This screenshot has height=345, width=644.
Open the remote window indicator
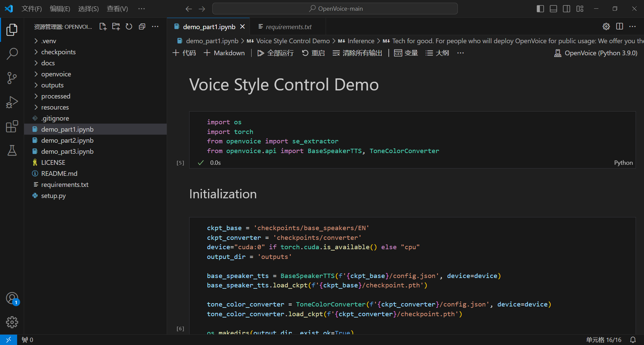8,340
